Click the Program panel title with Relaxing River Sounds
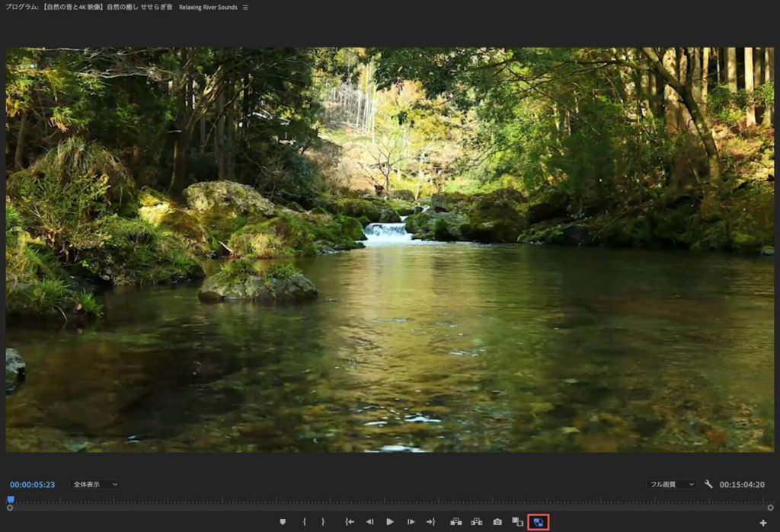780x532 pixels. [x=121, y=8]
